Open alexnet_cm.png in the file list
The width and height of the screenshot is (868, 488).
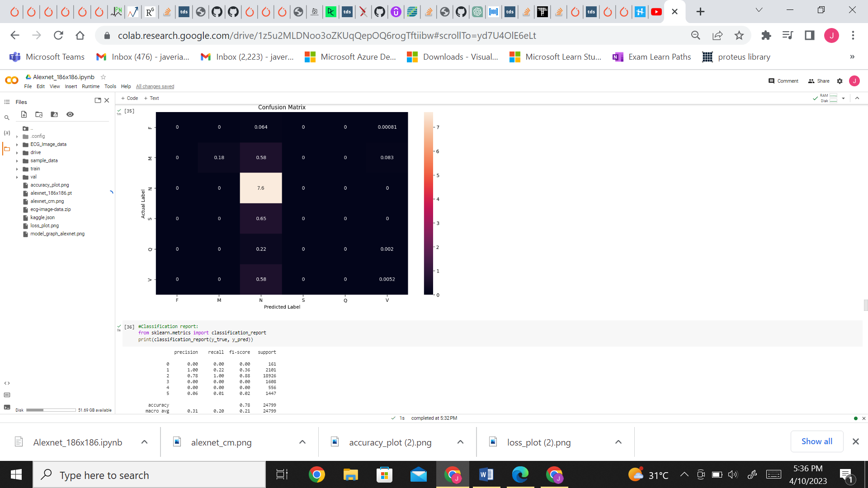click(x=47, y=201)
